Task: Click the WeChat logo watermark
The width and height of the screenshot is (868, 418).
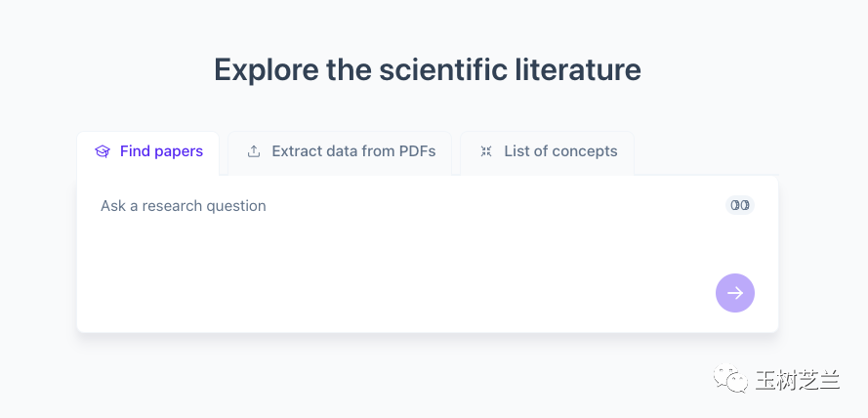Action: click(x=730, y=378)
